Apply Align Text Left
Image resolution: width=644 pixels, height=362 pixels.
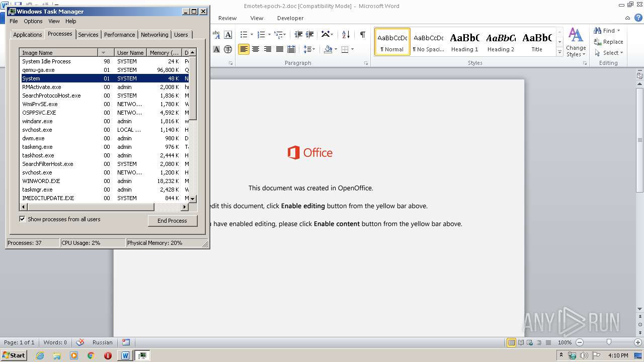(244, 49)
